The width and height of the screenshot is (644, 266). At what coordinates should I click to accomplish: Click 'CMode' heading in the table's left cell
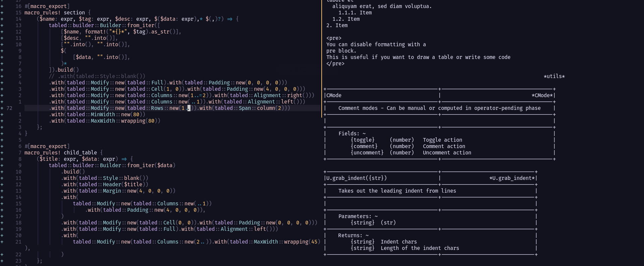tap(334, 95)
